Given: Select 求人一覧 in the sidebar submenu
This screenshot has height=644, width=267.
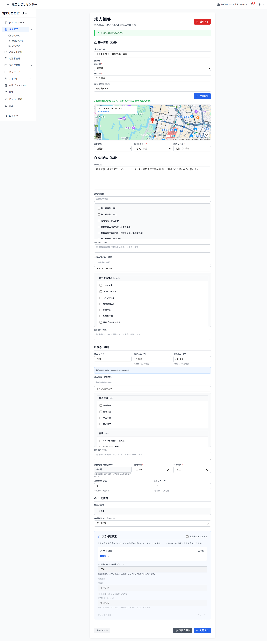Looking at the screenshot, I should pos(15,36).
